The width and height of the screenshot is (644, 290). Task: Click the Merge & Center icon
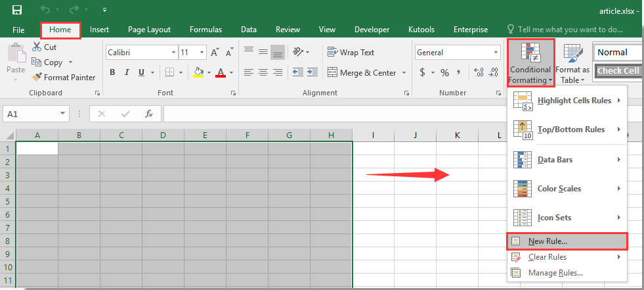(x=332, y=72)
